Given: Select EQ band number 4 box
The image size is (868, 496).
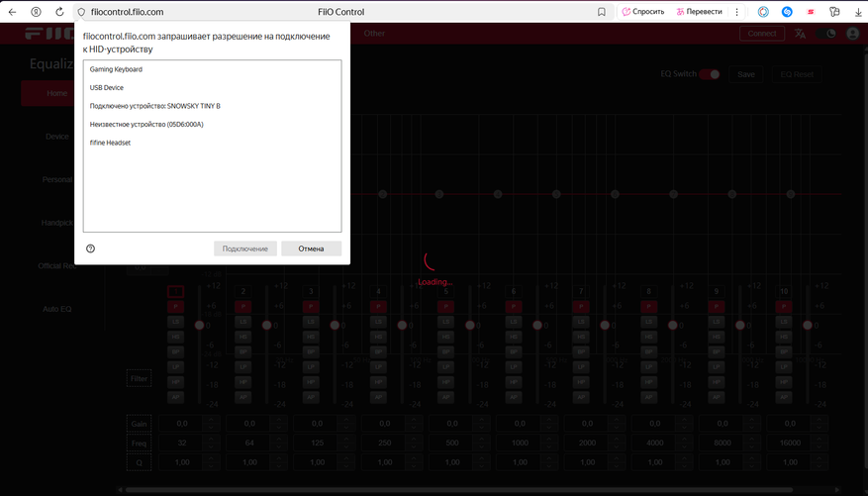Looking at the screenshot, I should point(379,291).
